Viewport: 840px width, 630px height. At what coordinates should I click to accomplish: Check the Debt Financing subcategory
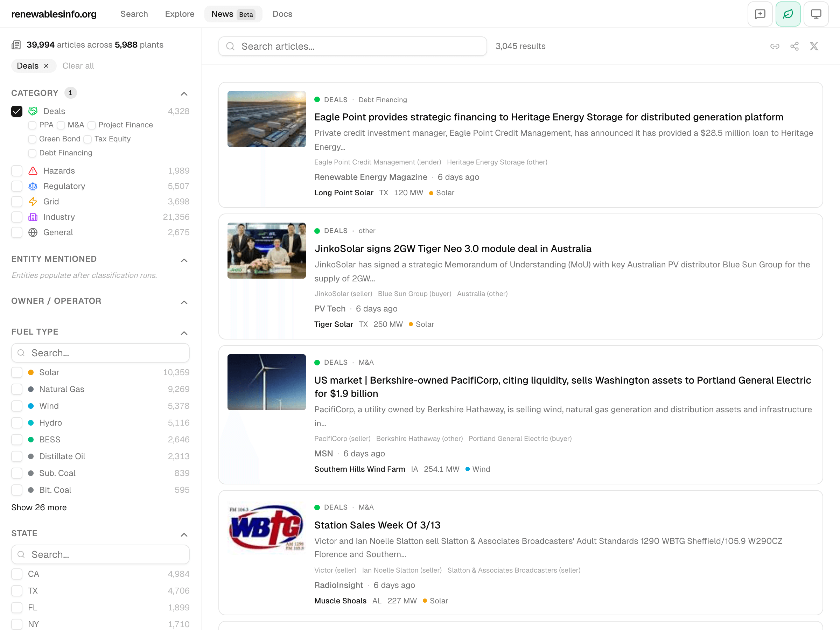(x=32, y=153)
